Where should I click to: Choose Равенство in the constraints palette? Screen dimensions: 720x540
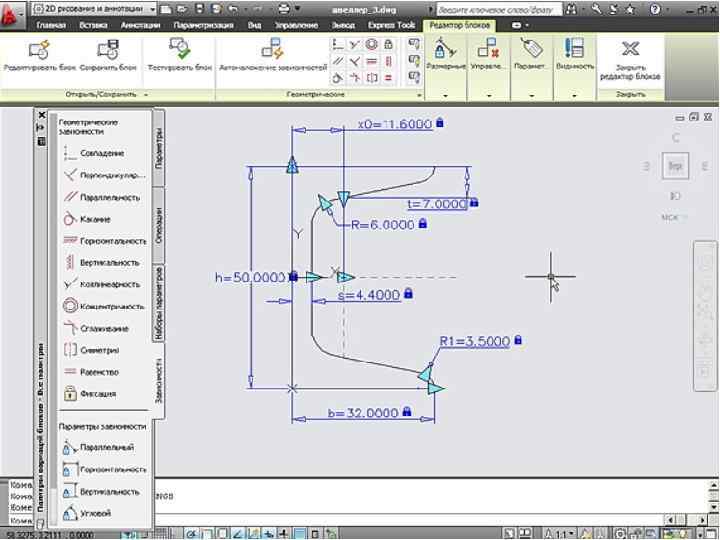click(x=91, y=372)
